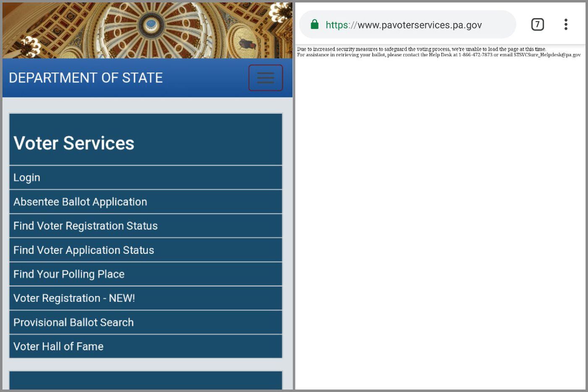Open the browser three-dot overflow menu
588x392 pixels.
coord(566,24)
